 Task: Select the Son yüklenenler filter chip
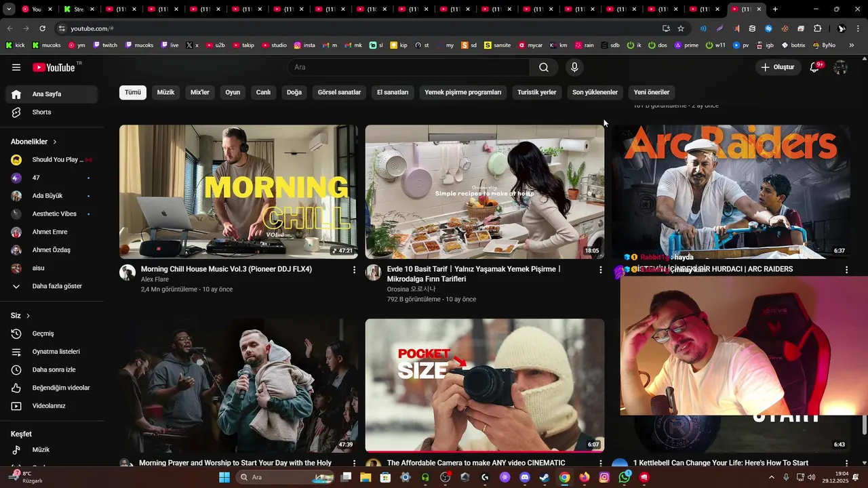tap(595, 92)
